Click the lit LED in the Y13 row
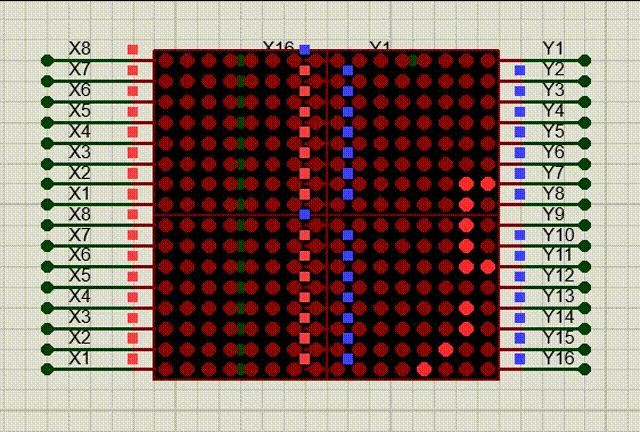The width and height of the screenshot is (640, 432). [466, 308]
